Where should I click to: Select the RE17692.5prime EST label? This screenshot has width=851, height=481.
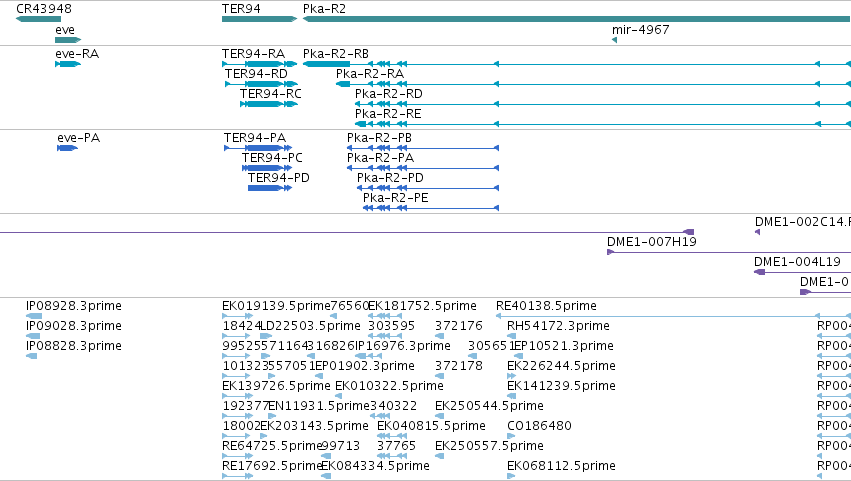(x=272, y=467)
